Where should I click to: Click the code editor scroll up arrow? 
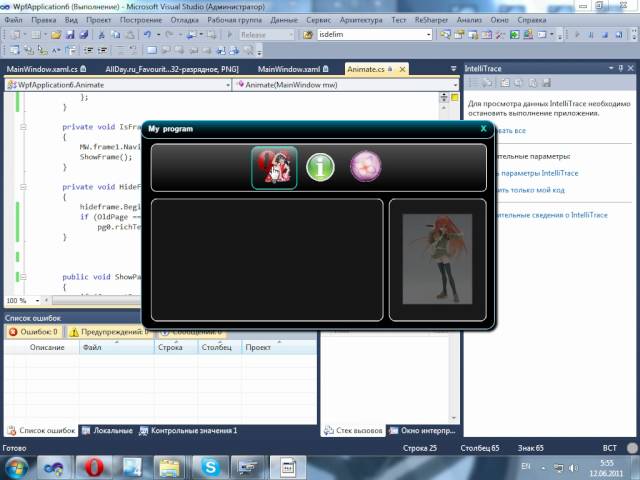[444, 108]
